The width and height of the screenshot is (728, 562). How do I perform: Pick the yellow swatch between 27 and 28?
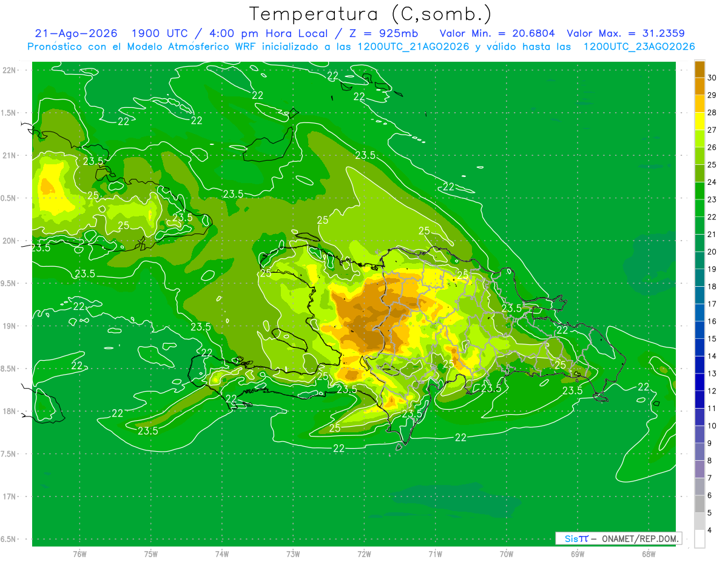tap(699, 121)
